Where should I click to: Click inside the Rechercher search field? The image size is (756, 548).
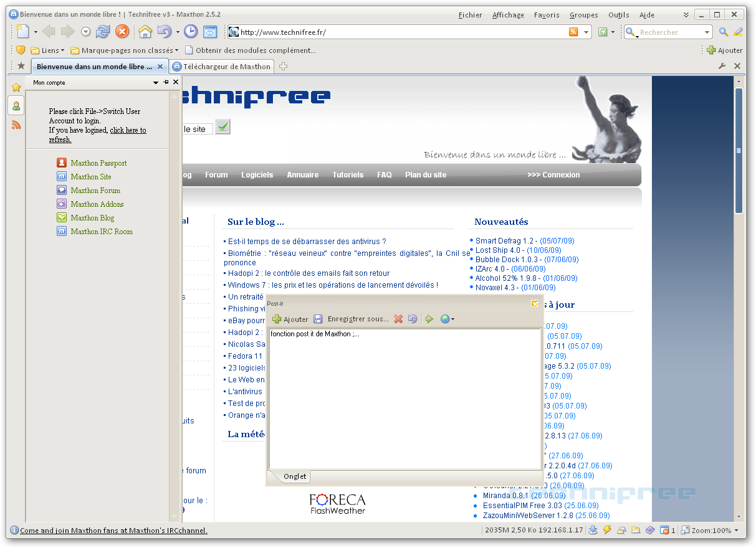(x=670, y=32)
